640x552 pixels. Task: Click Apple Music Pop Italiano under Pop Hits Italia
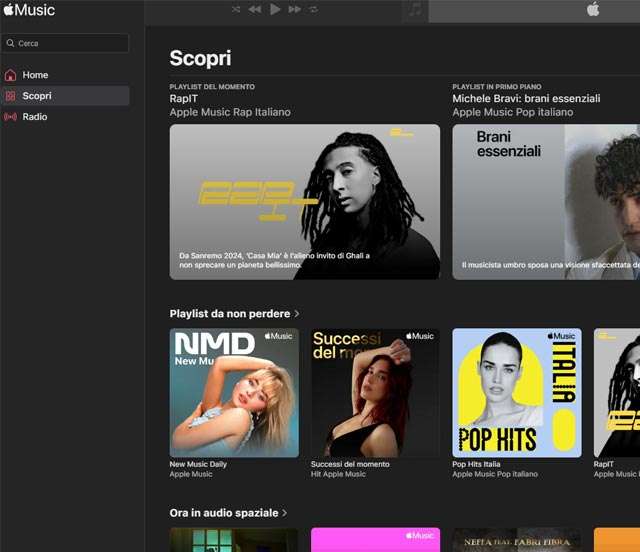[495, 474]
